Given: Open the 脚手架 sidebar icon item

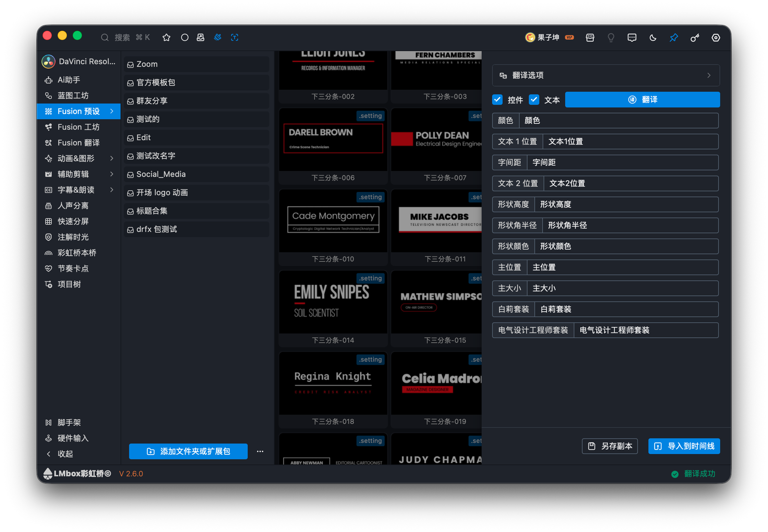Looking at the screenshot, I should click(48, 423).
